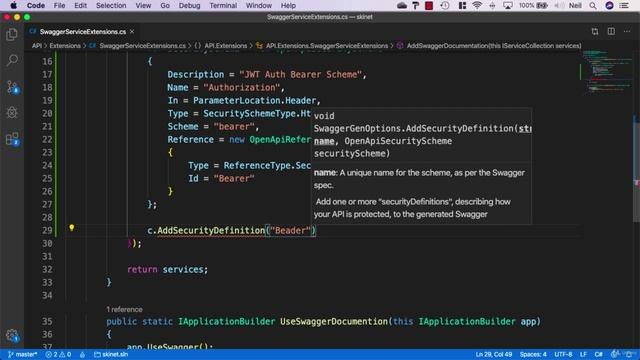Click the API breadcrumb segment
Screen dimensions: 640x360
(x=37, y=46)
